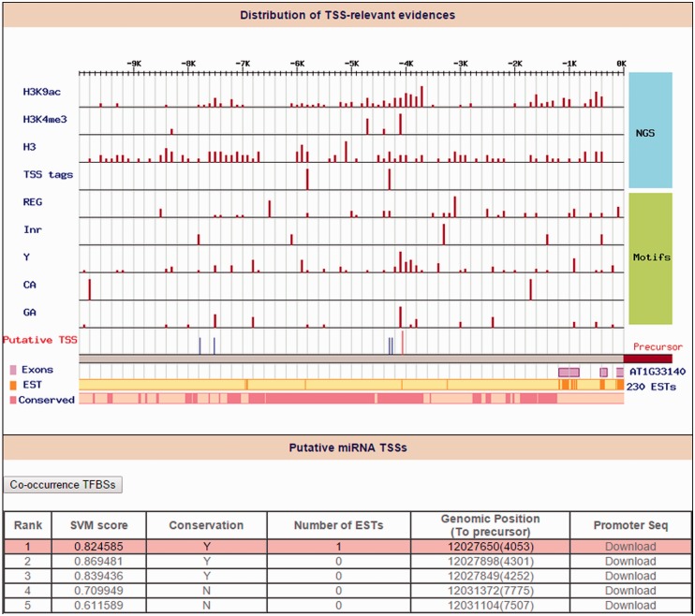
Task: Select the blue NGS category block
Action: [650, 130]
